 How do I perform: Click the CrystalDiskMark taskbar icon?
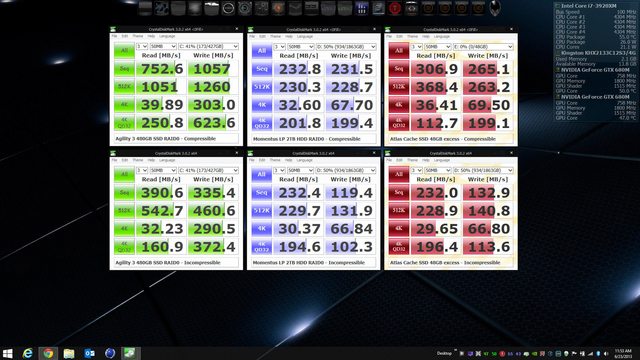tap(130, 353)
